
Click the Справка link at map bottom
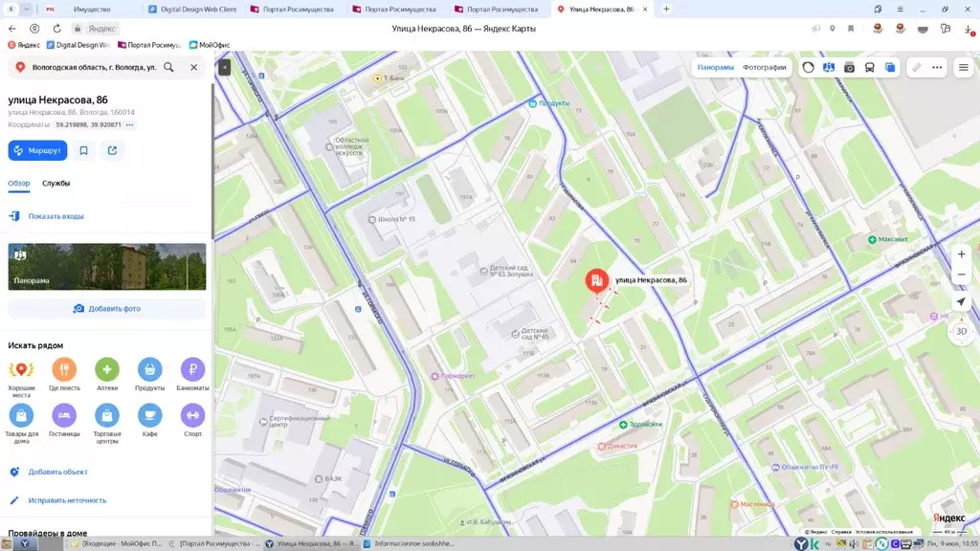tap(841, 532)
